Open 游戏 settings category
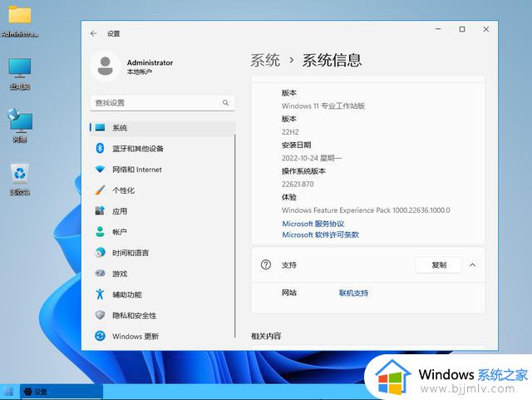 click(163, 274)
